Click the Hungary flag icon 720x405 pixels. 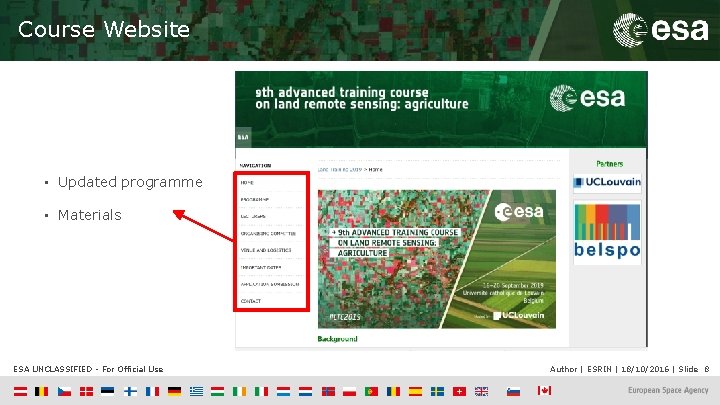click(217, 391)
